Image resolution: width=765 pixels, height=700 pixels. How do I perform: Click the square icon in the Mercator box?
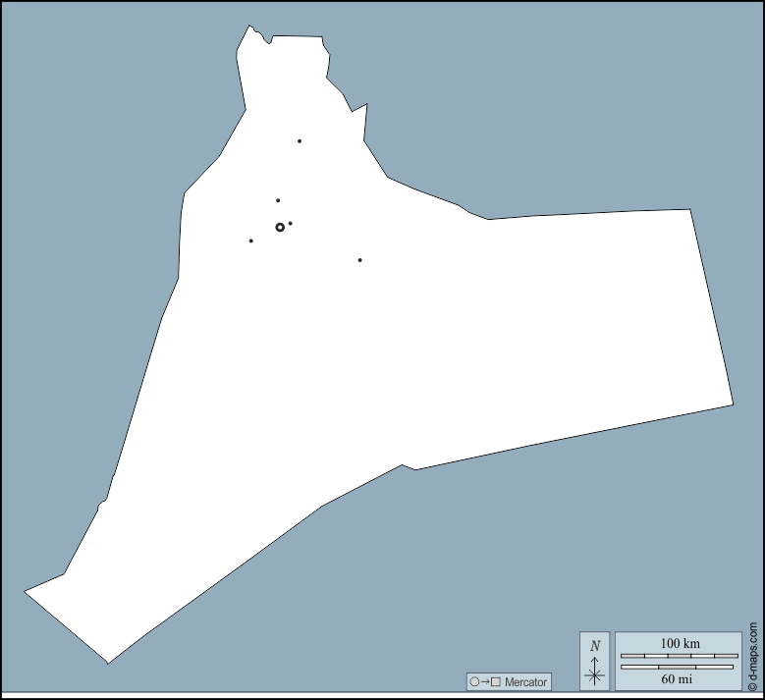[496, 681]
